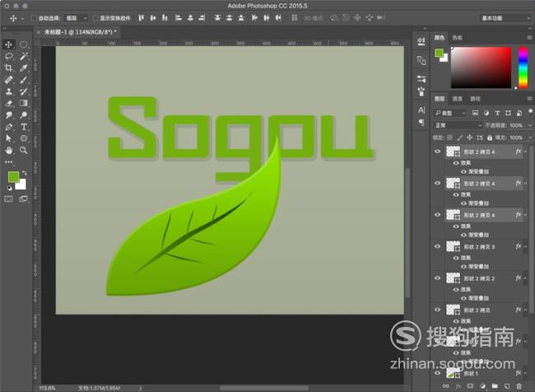
Task: Select the Hand tool
Action: coord(9,150)
